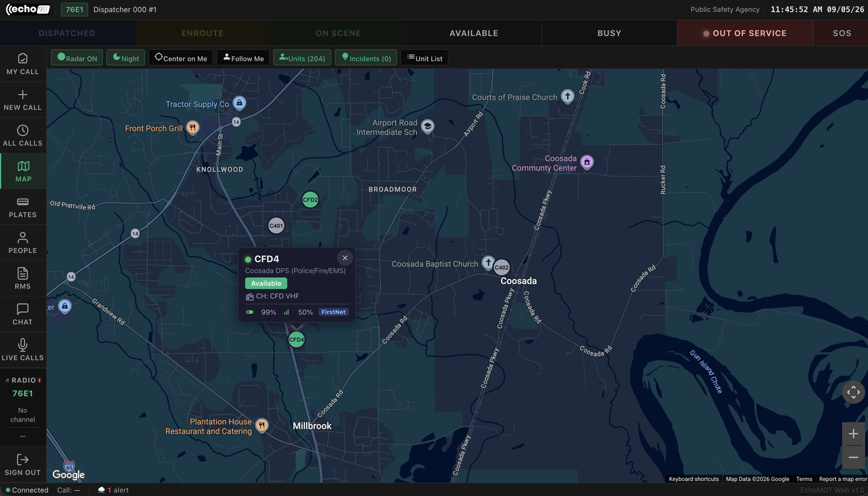Set status to Out of Service

tap(745, 33)
